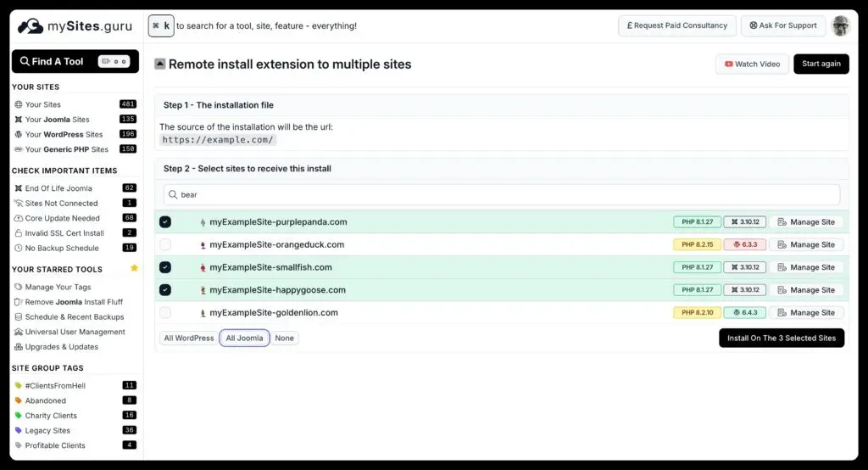Screen dimensions: 868x470
Task: Focus the site filter search field
Action: coord(502,194)
